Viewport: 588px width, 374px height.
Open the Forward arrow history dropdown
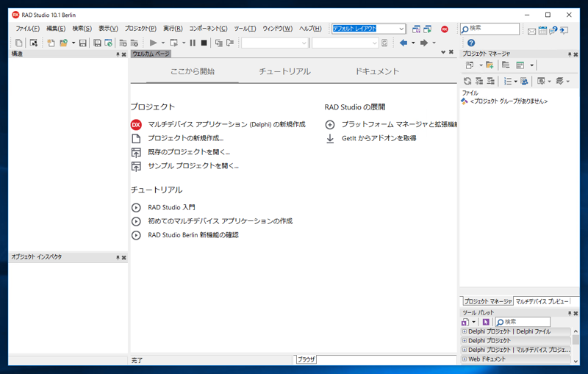(x=434, y=43)
